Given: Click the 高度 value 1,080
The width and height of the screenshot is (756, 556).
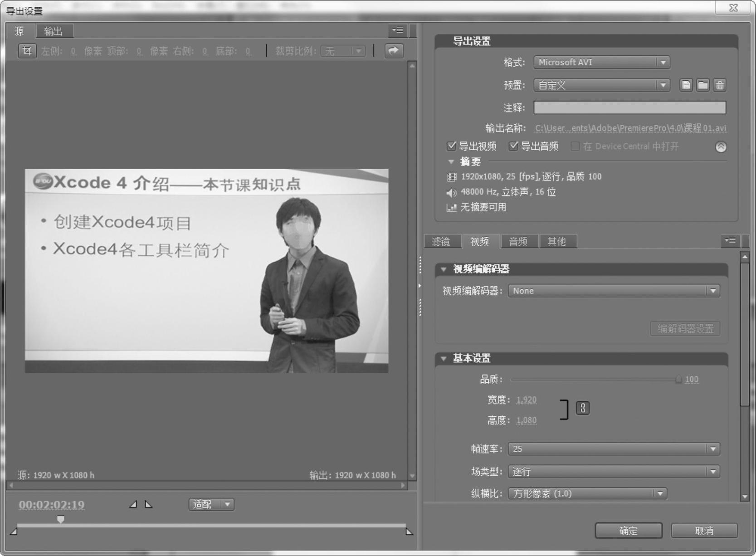Looking at the screenshot, I should click(526, 420).
